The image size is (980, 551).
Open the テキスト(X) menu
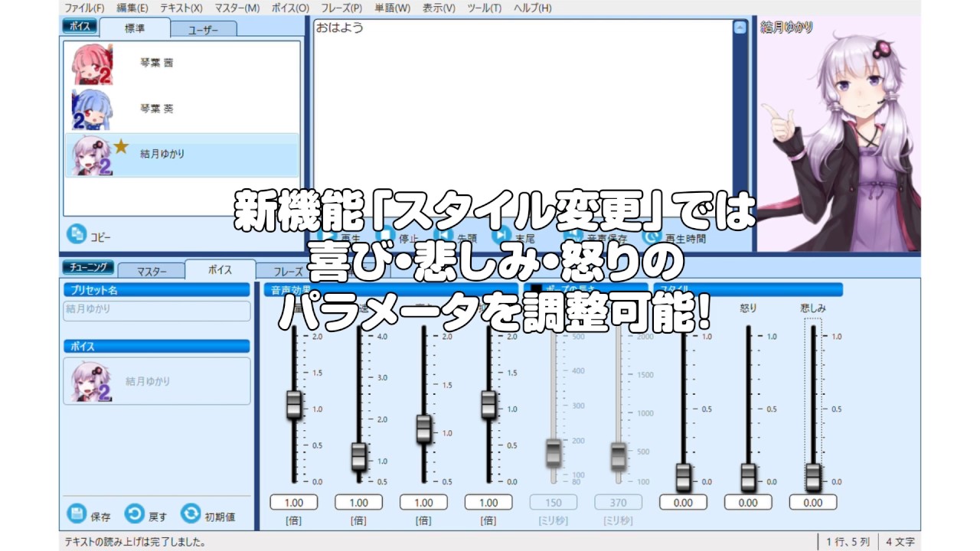tap(181, 8)
